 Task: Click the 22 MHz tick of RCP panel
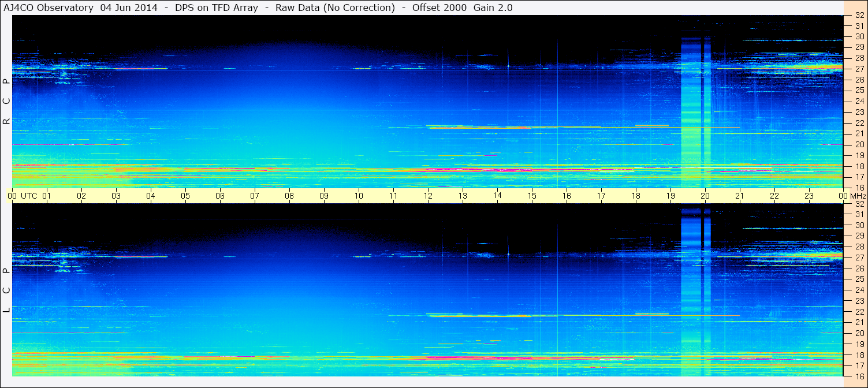click(x=859, y=123)
